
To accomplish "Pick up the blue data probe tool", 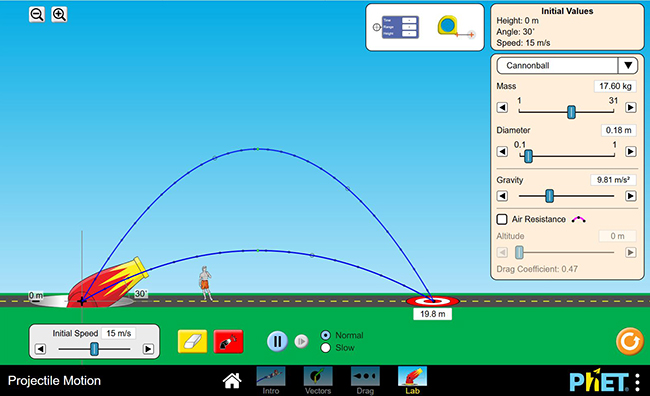I will coord(397,27).
